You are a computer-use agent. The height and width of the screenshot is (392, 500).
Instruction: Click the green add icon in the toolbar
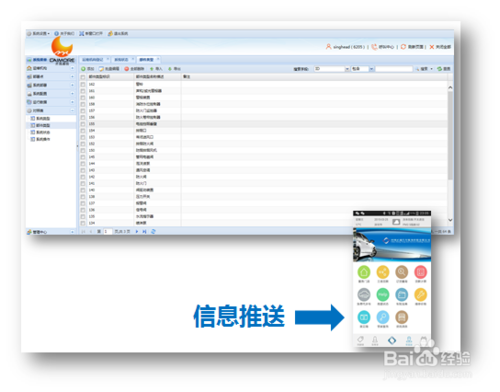tap(83, 69)
